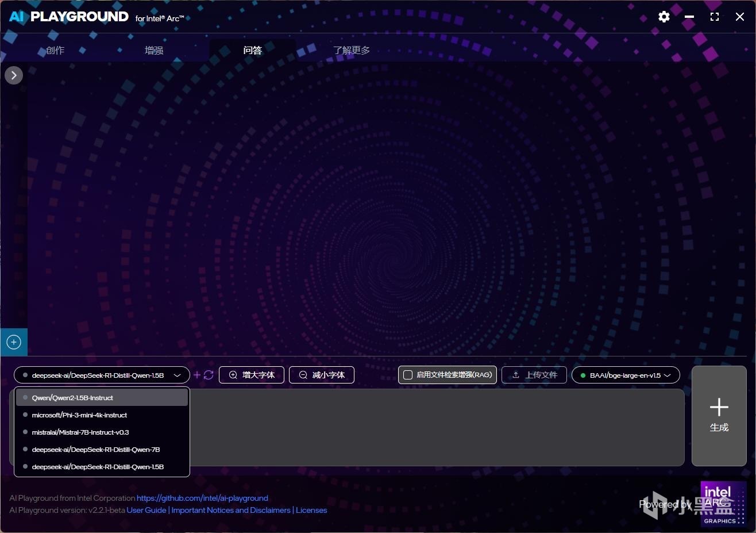Open the github.com/intel/ai-playground link
756x533 pixels.
[x=202, y=498]
